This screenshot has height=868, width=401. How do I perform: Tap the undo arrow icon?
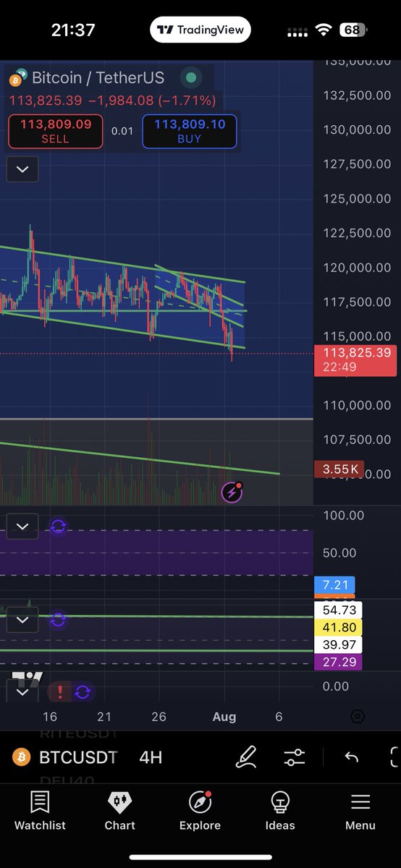click(352, 757)
